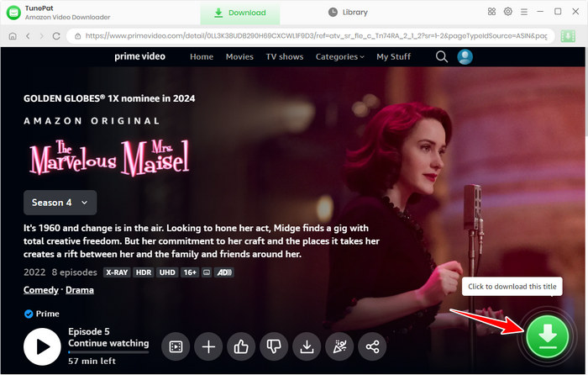Start a watch party with confetti icon
This screenshot has height=375, width=588.
(339, 347)
